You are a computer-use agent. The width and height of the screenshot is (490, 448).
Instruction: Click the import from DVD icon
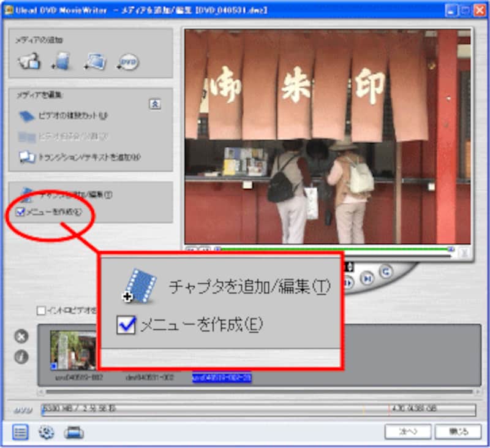[x=128, y=62]
